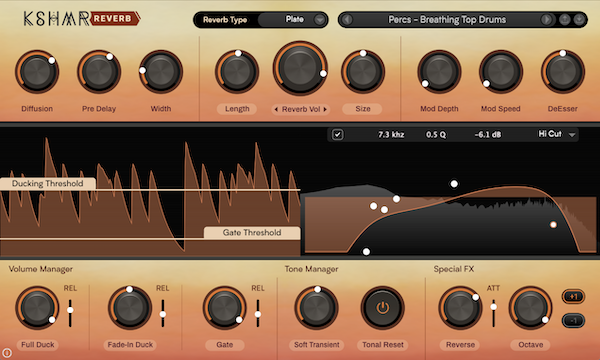Image resolution: width=600 pixels, height=360 pixels.
Task: Click the preset download arrow icon
Action: pos(579,20)
